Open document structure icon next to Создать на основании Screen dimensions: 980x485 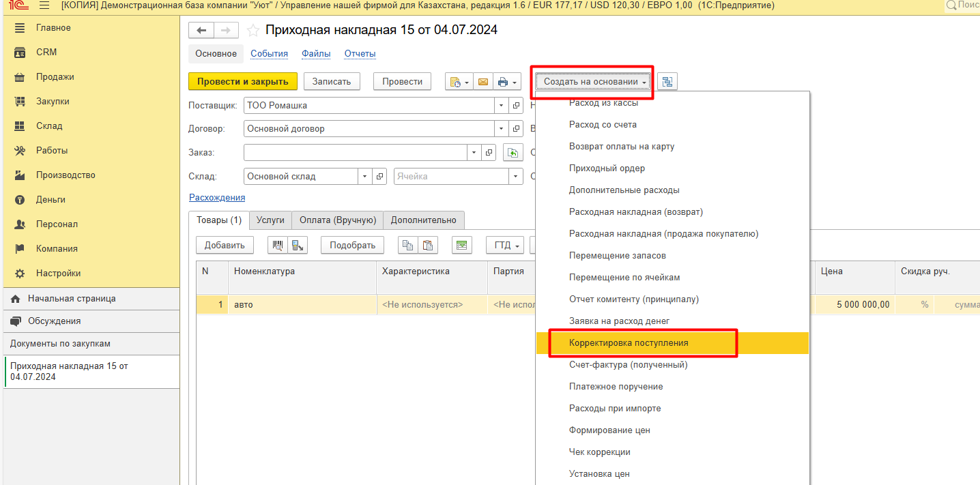667,82
